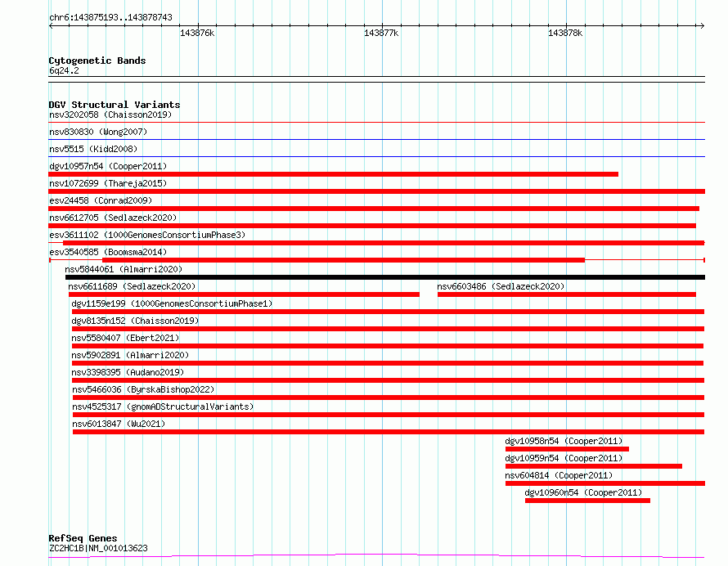Viewport: 728px width, 566px height.
Task: Click the ruler's left arrow end
Action: pos(51,26)
